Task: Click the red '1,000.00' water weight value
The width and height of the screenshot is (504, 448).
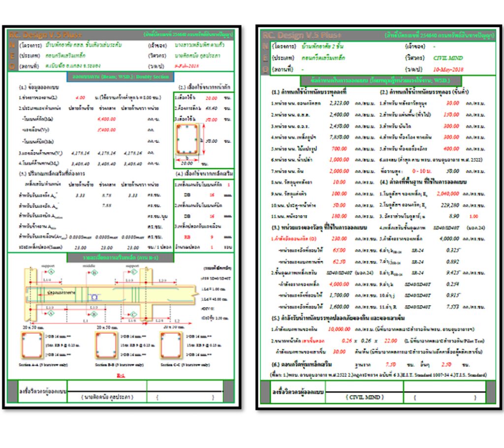Action: [339, 160]
